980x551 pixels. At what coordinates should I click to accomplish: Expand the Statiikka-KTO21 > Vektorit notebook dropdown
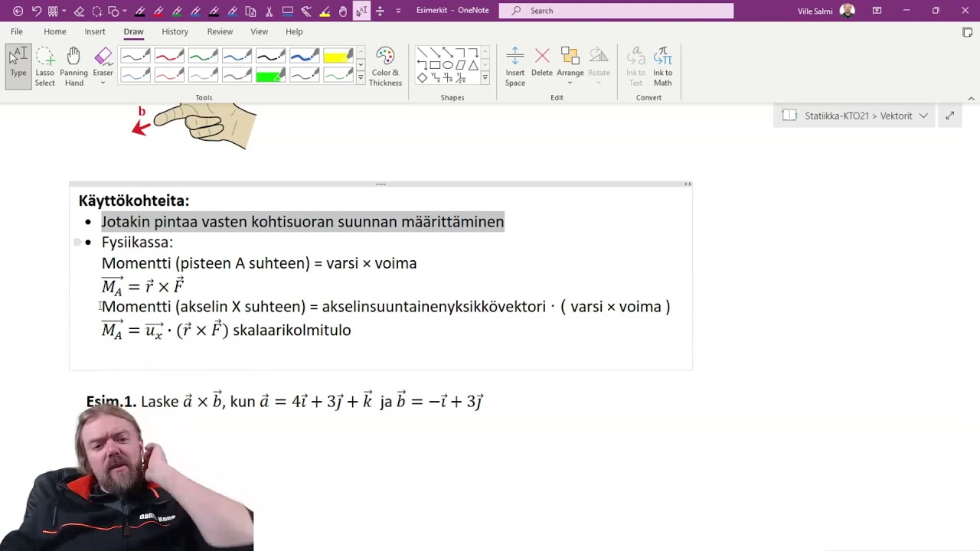(923, 116)
